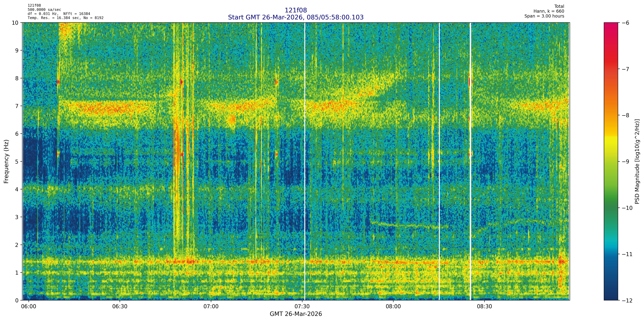Click the Start GMT timestamp subtitle
This screenshot has height=321, width=644.
point(296,17)
